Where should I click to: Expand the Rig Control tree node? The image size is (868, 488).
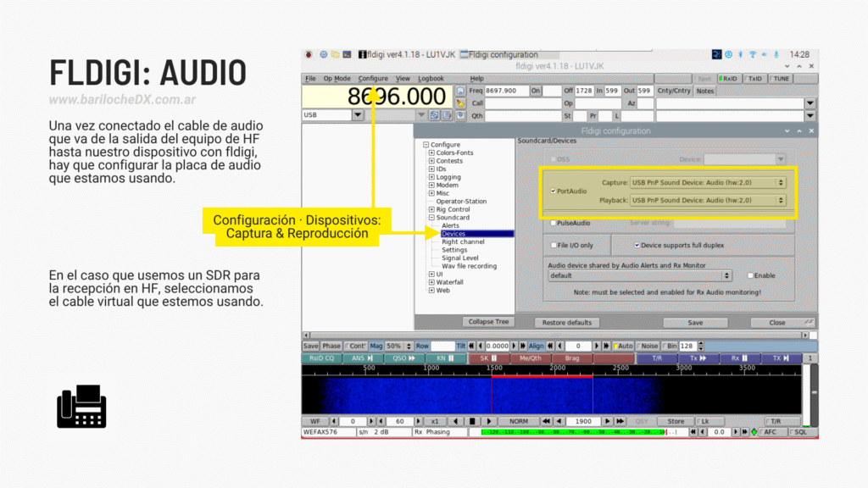(431, 209)
